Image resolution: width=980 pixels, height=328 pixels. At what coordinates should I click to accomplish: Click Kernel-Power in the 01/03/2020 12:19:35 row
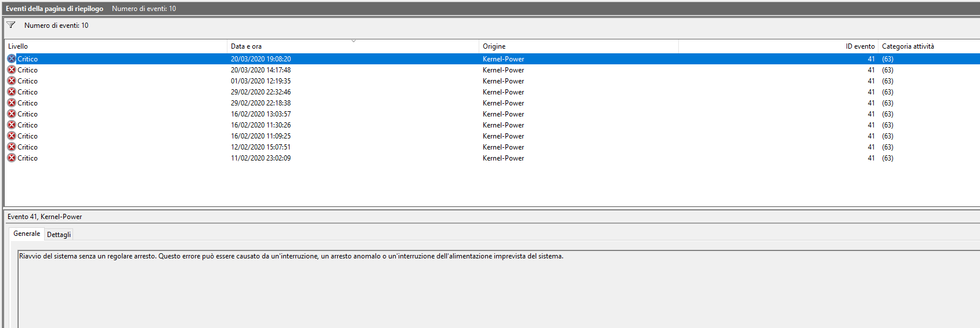[x=503, y=81]
